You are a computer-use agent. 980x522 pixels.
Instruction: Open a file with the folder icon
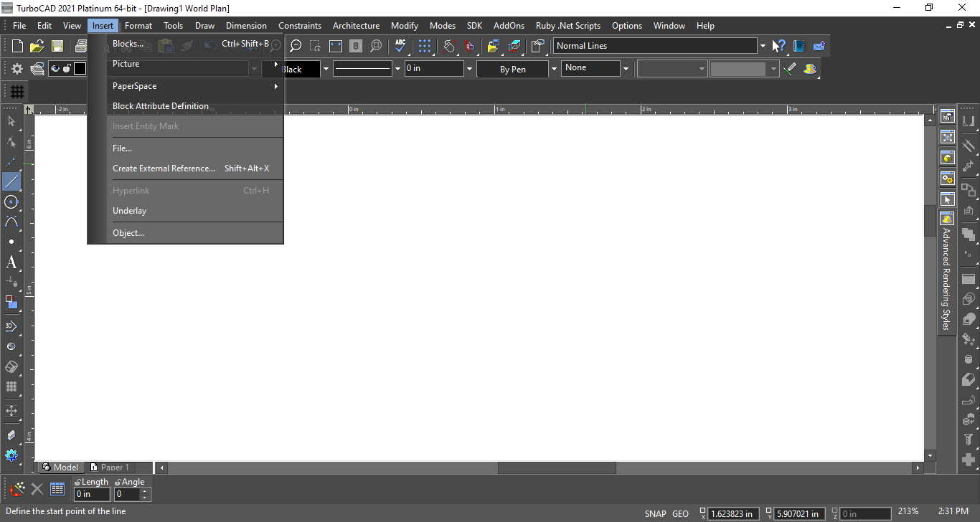[x=37, y=46]
